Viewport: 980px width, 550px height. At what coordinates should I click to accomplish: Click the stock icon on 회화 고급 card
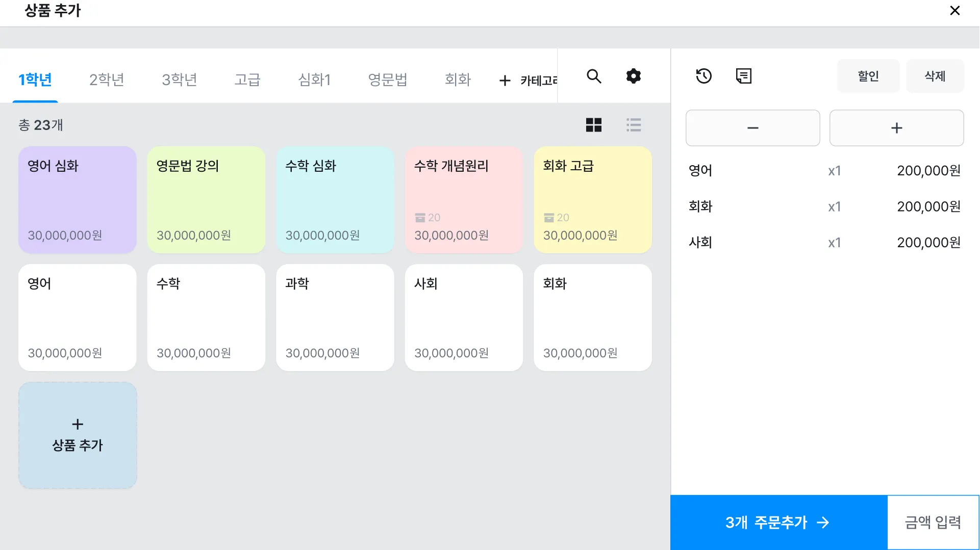pos(549,218)
